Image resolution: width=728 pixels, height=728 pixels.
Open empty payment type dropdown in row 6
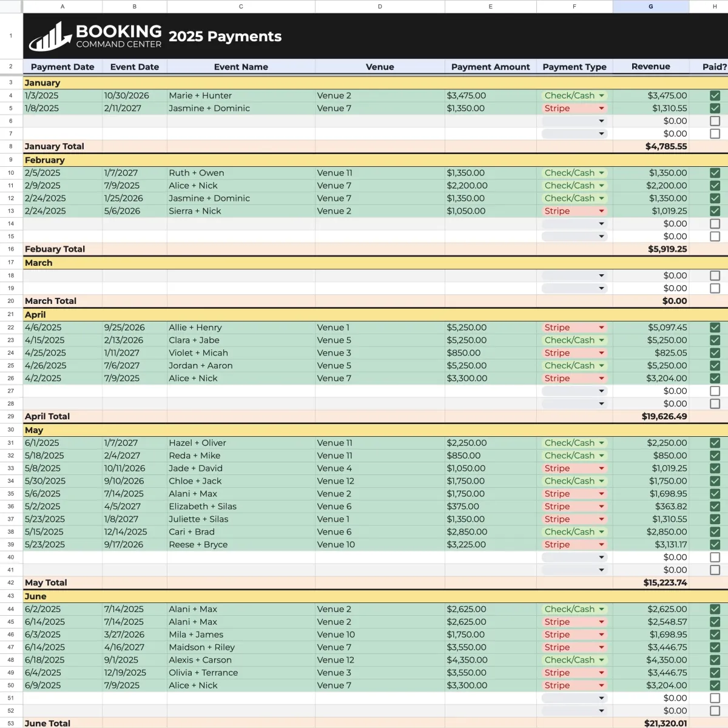point(601,121)
